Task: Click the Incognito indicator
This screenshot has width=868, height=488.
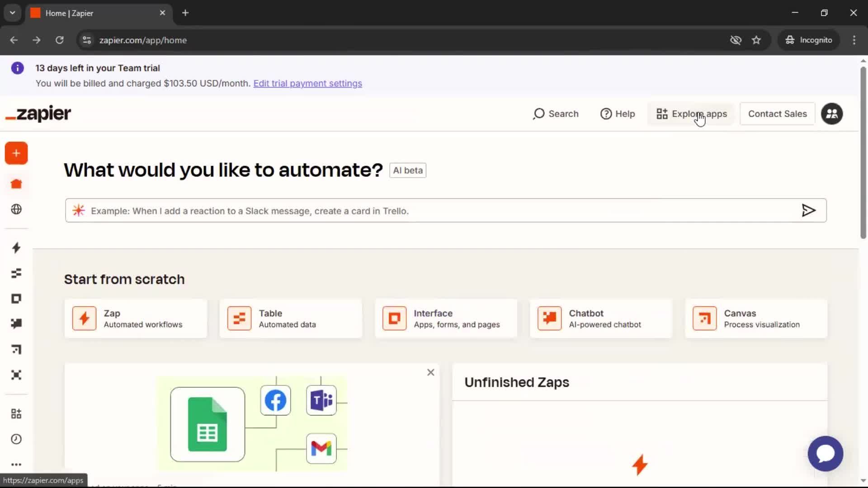Action: [809, 40]
